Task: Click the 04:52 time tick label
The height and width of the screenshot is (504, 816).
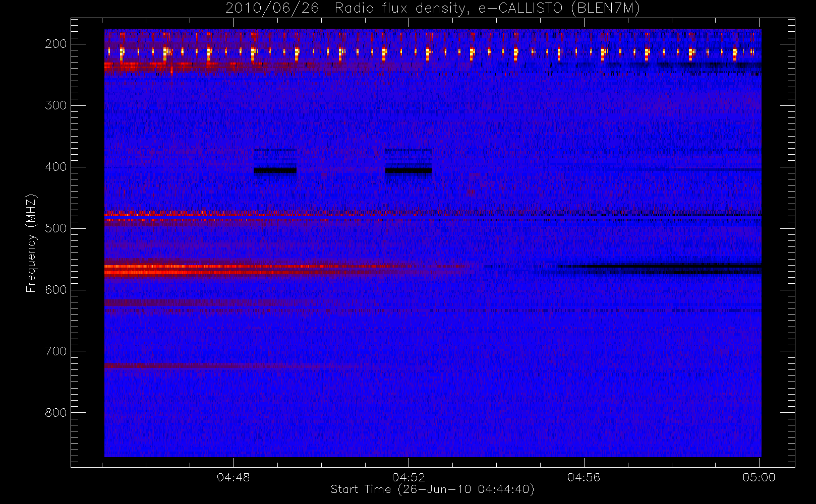Action: [x=409, y=477]
